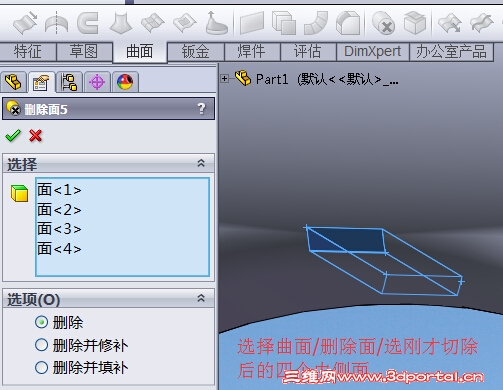Switch to the 钣金 tab

click(x=196, y=52)
